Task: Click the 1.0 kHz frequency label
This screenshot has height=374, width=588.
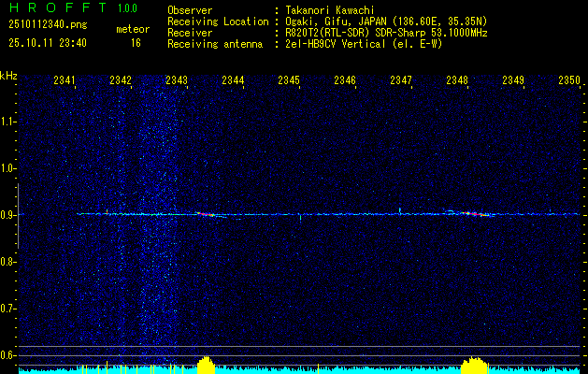Action: point(7,168)
